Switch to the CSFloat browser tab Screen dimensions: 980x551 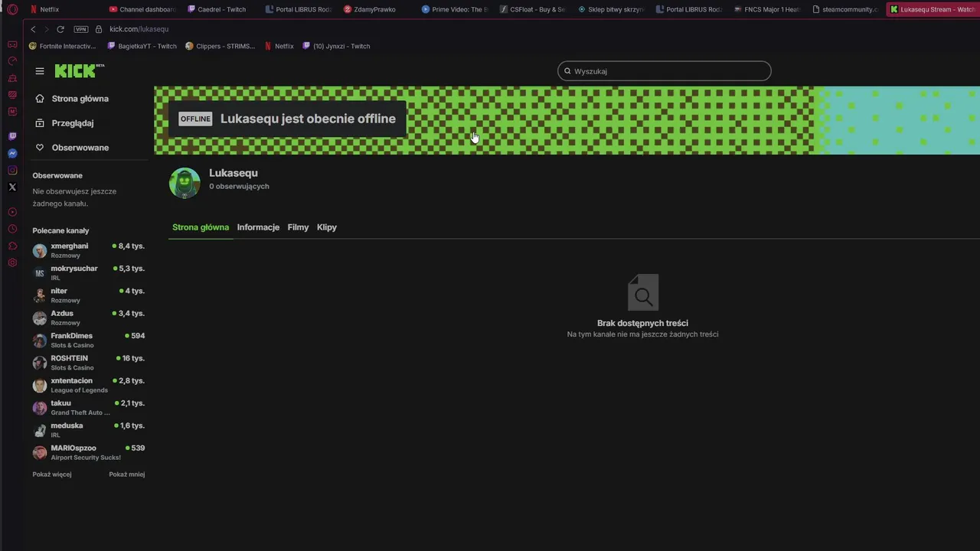point(532,10)
